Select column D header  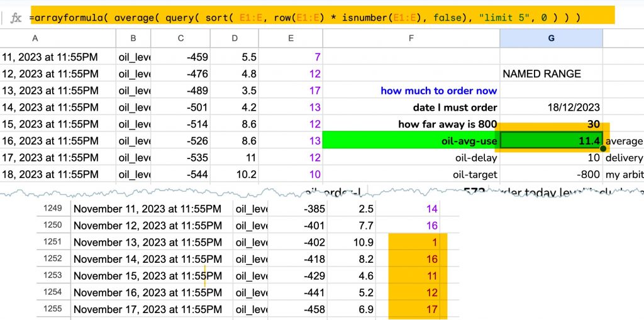pos(235,38)
